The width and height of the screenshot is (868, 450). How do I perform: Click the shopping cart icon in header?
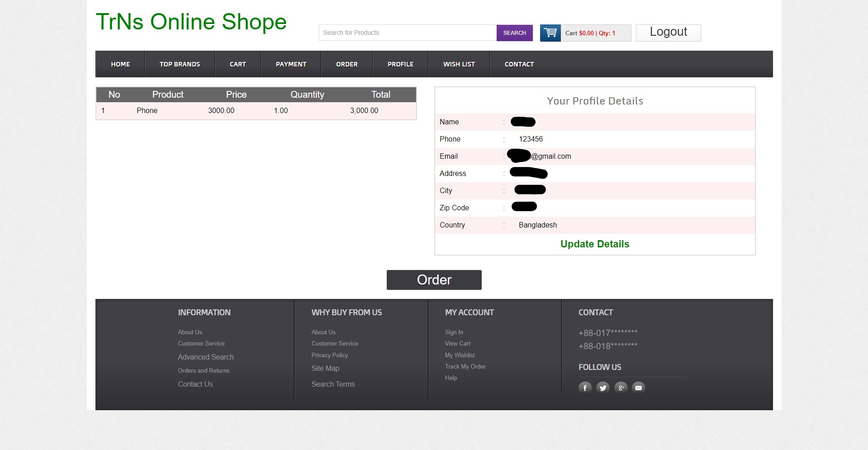[x=550, y=33]
